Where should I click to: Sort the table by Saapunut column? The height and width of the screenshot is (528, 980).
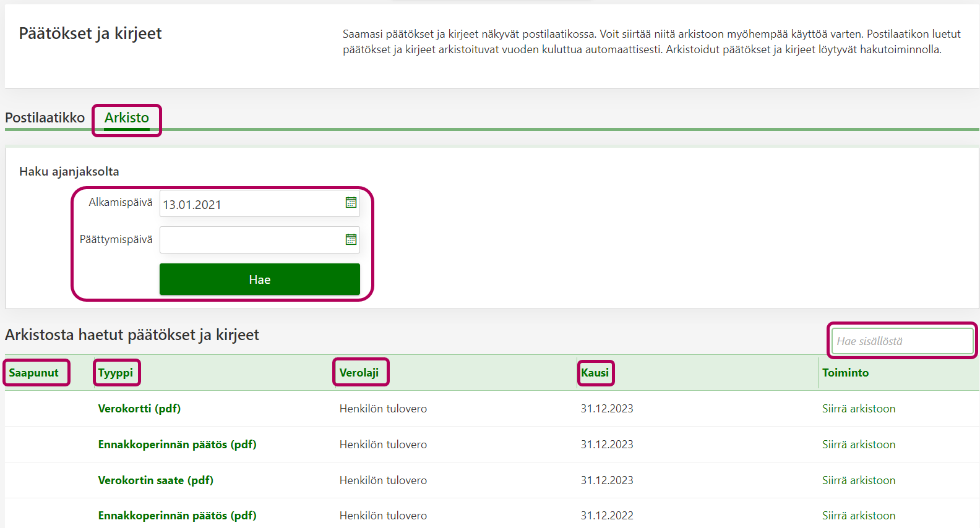34,373
